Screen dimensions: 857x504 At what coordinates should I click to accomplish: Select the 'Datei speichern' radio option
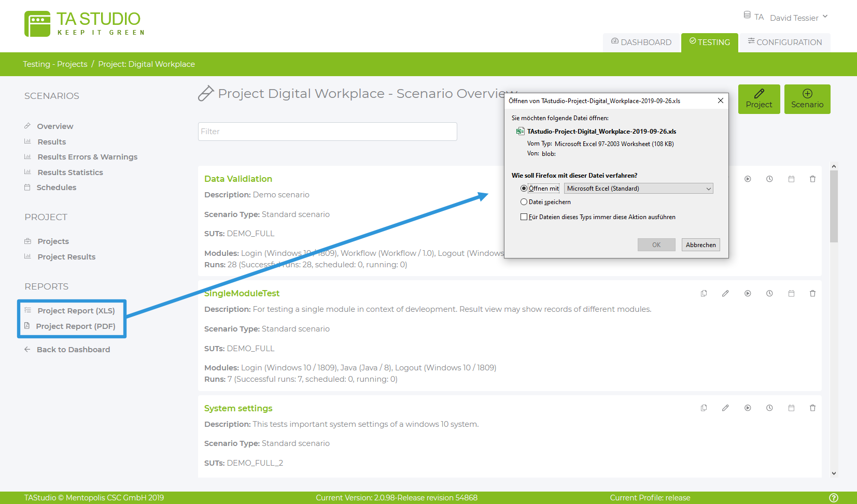(x=524, y=202)
